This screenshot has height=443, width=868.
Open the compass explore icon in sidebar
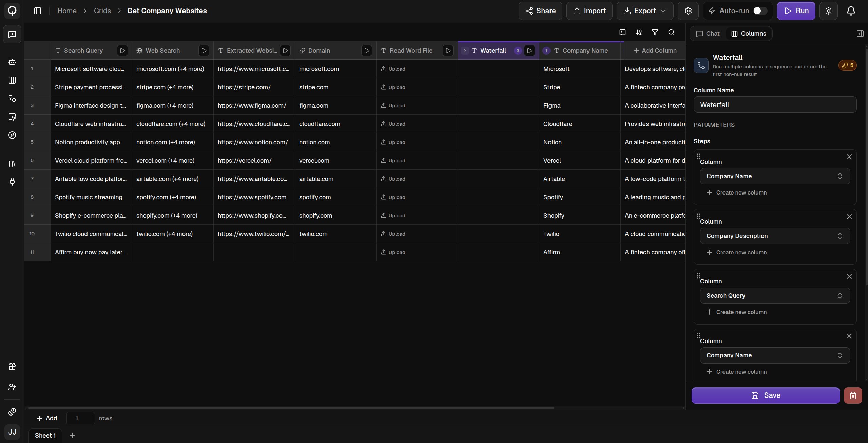tap(12, 135)
